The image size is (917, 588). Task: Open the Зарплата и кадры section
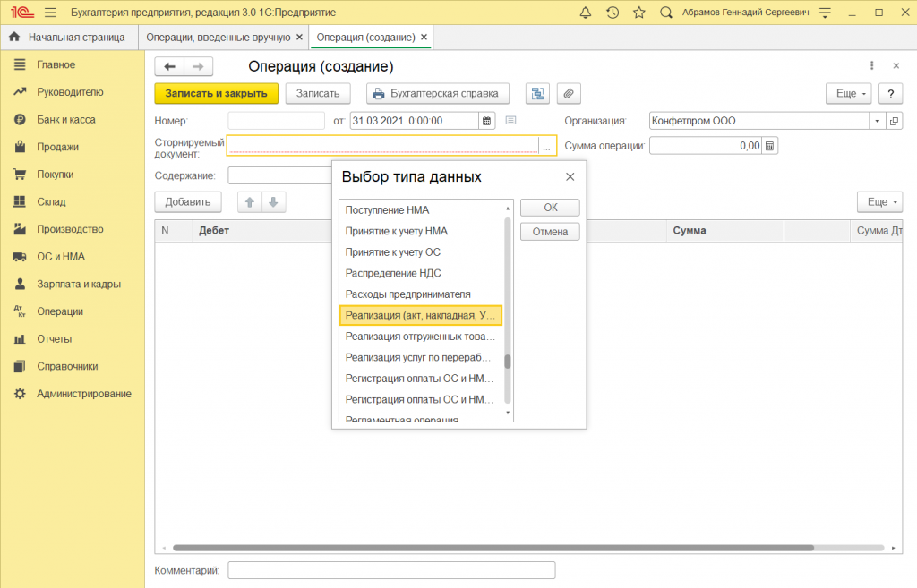coord(78,284)
